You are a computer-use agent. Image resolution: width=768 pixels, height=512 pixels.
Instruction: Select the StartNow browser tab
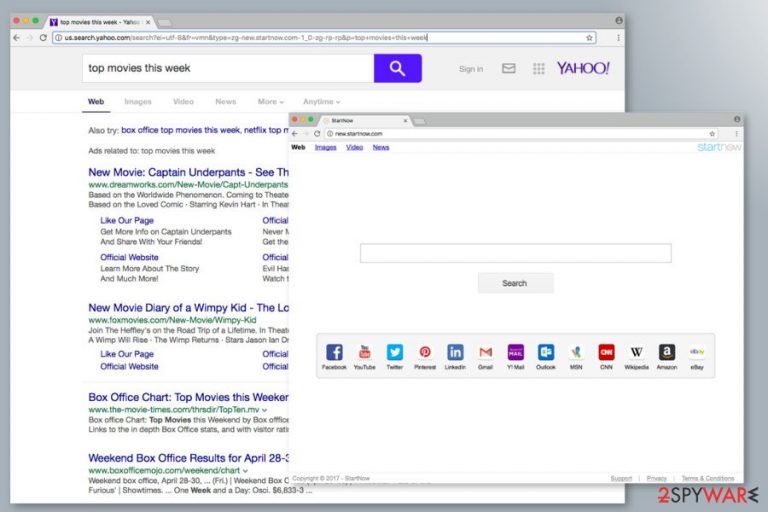point(365,121)
